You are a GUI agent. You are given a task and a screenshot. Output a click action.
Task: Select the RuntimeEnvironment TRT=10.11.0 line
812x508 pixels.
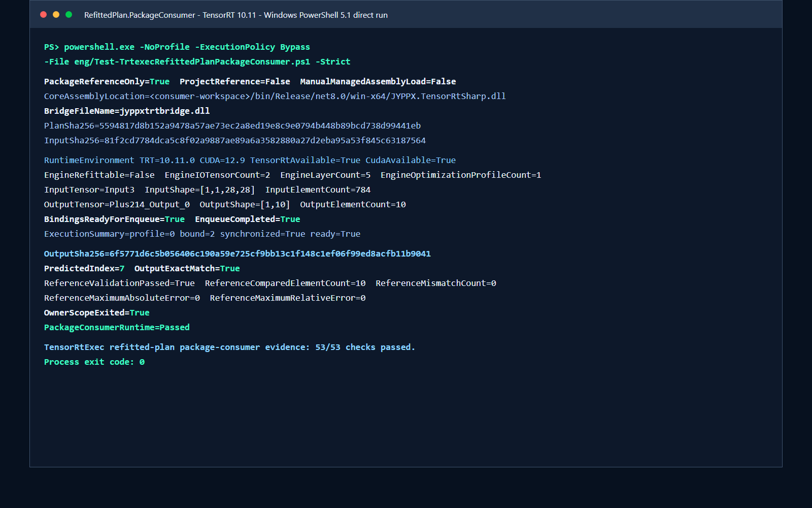click(x=250, y=161)
